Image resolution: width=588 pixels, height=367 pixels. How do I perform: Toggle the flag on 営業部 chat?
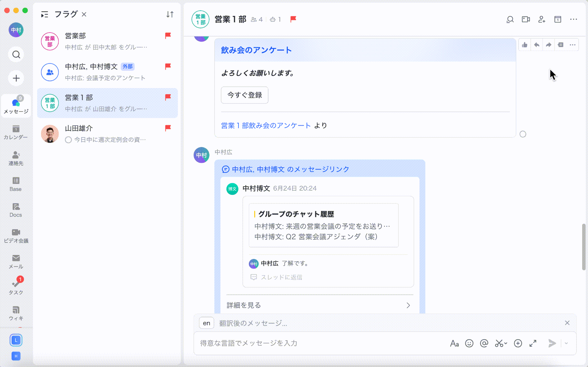click(168, 35)
